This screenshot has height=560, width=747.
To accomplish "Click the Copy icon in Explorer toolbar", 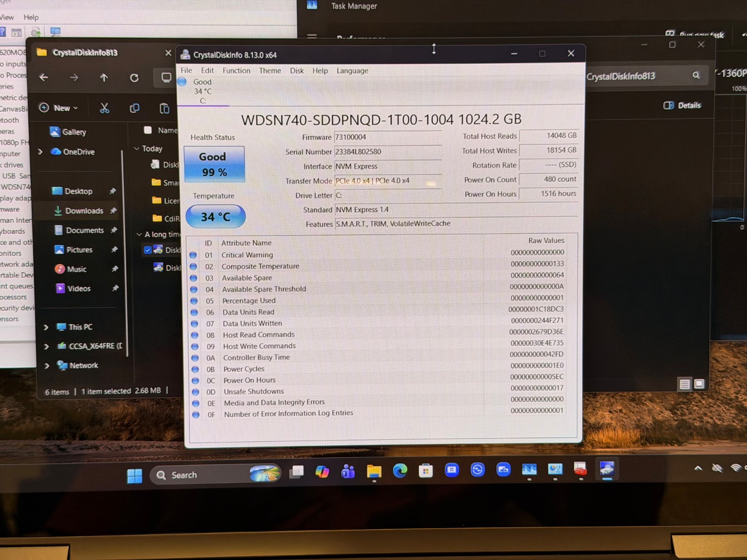I will pyautogui.click(x=134, y=108).
